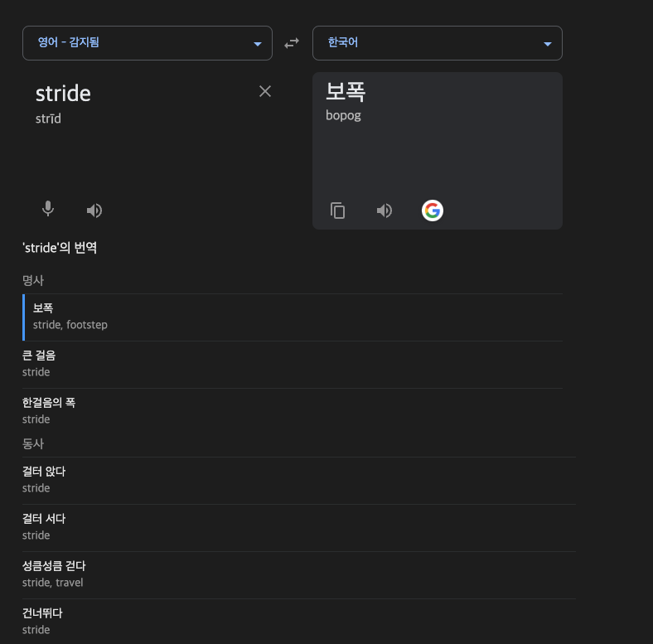Open the target language dropdown 한국어

click(x=438, y=43)
